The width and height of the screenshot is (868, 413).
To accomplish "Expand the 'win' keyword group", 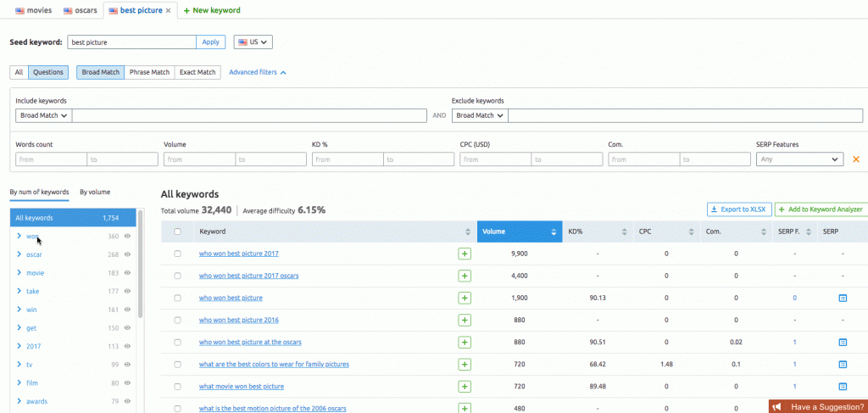I will click(19, 310).
